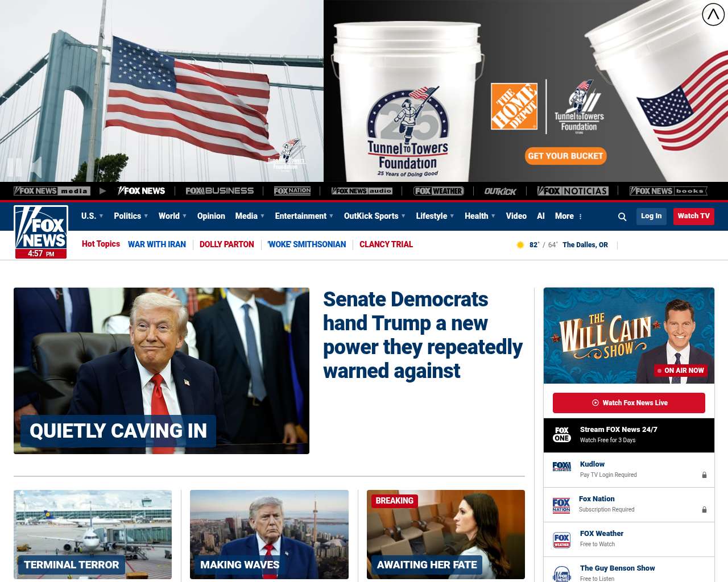Click the play arrow after Fox News Media
The image size is (728, 582).
pyautogui.click(x=102, y=191)
